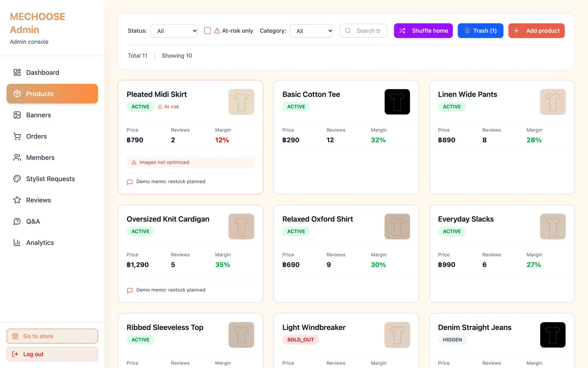
Task: Enable the At-risk only checkbox
Action: (207, 31)
